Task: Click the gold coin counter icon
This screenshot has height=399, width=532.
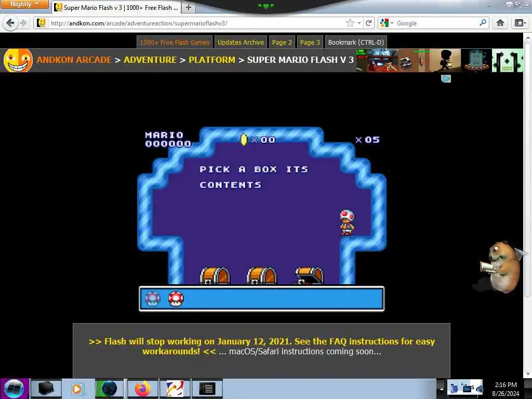Action: (244, 139)
